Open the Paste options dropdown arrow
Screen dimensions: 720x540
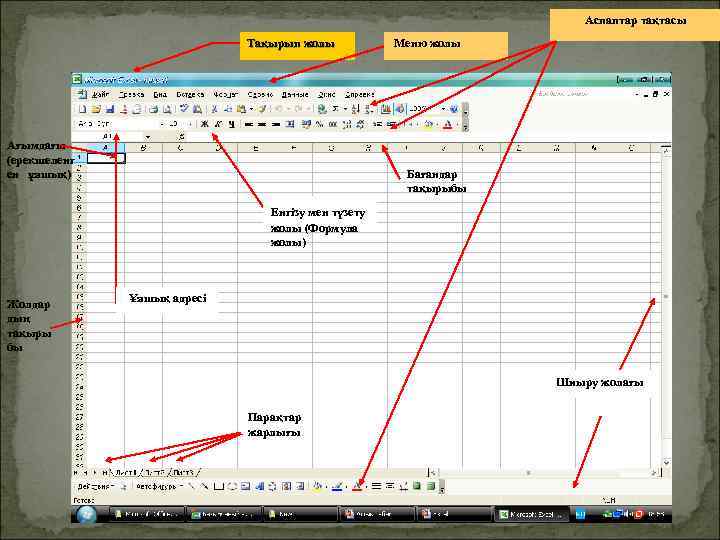point(251,109)
